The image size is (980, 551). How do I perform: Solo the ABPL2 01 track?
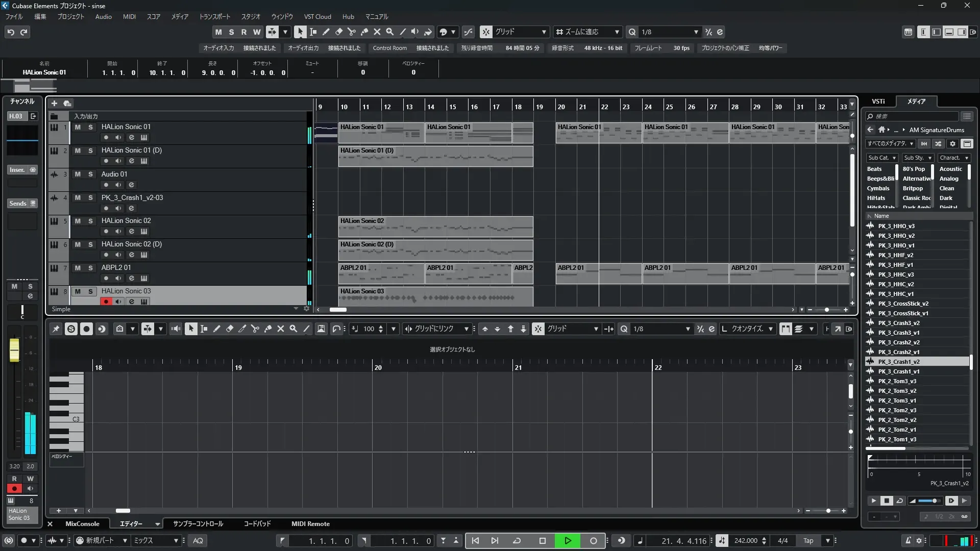tap(90, 268)
